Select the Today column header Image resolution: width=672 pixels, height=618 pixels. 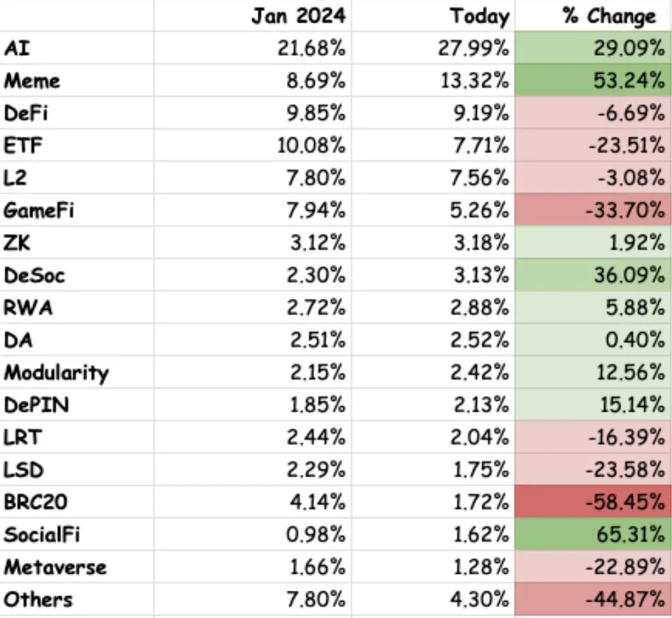click(433, 16)
